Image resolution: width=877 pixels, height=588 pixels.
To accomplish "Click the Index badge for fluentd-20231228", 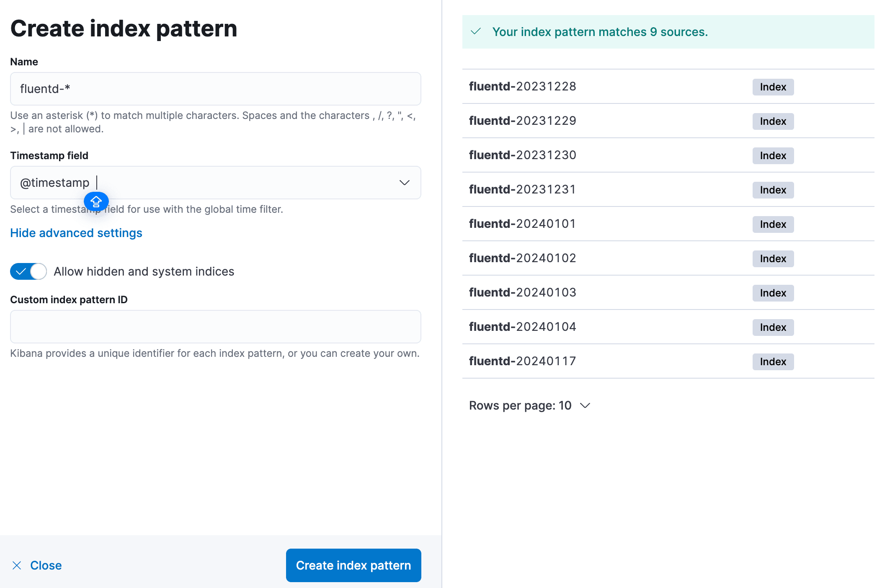I will [773, 87].
